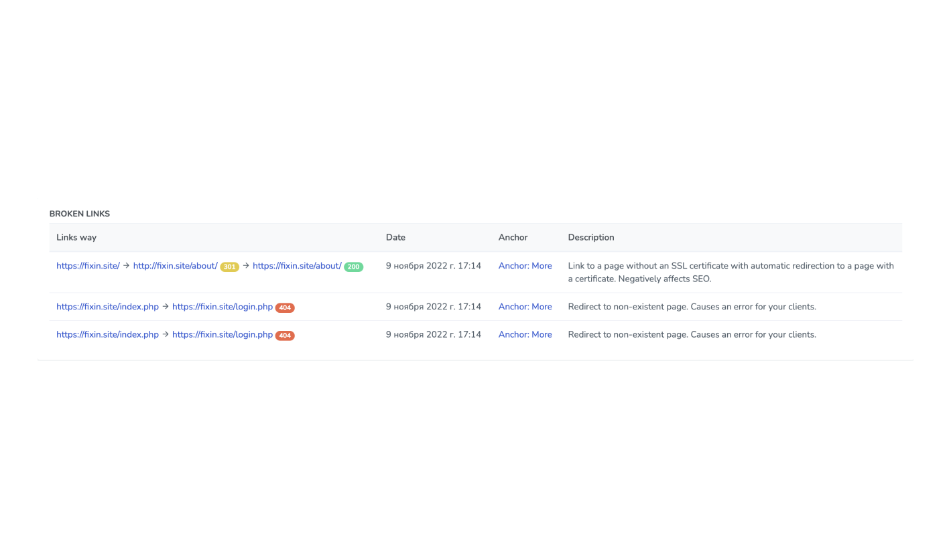Open login.php link in the bottom row
Screen dimensions: 951x560
coord(223,334)
